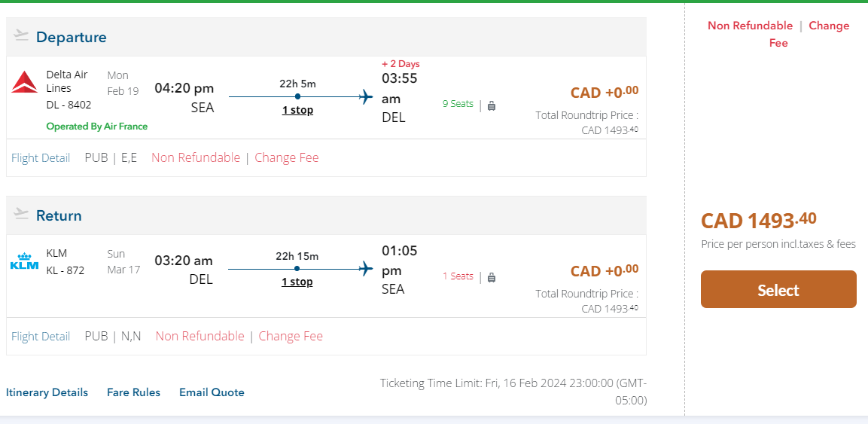Click the Email Quote link
This screenshot has height=424, width=868.
click(x=212, y=392)
